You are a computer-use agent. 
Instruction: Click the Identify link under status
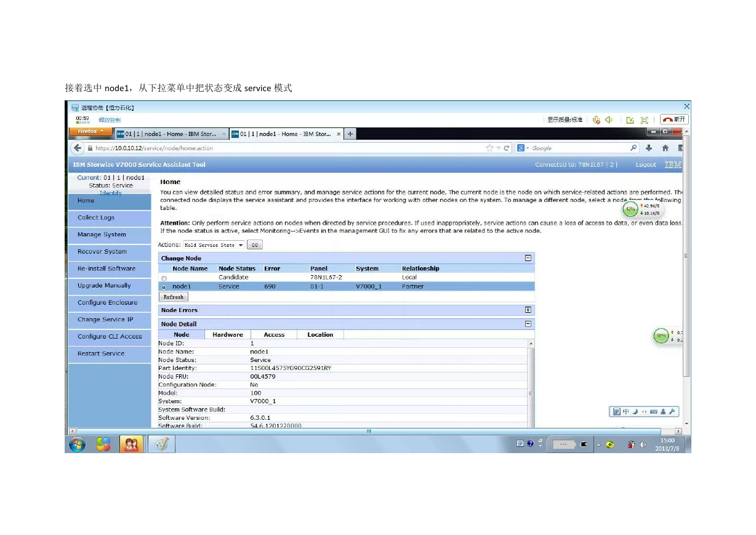(110, 193)
